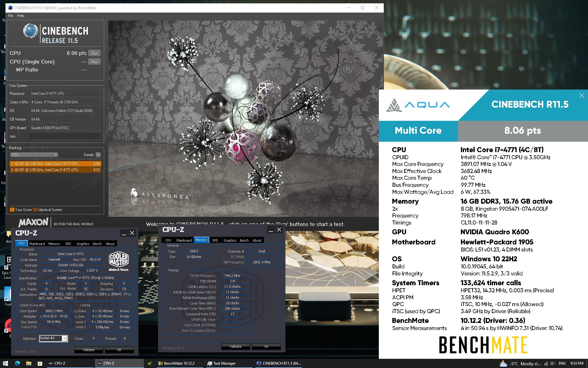Switch to SPD tab in right CPU-Z
This screenshot has height=368, width=588.
[215, 240]
